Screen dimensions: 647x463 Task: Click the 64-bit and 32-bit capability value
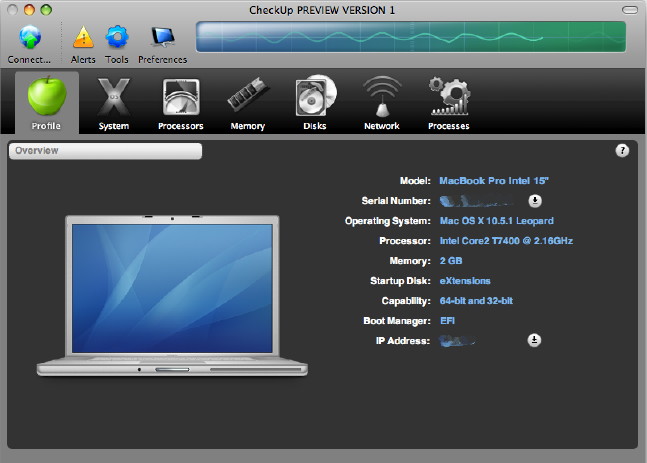point(476,301)
